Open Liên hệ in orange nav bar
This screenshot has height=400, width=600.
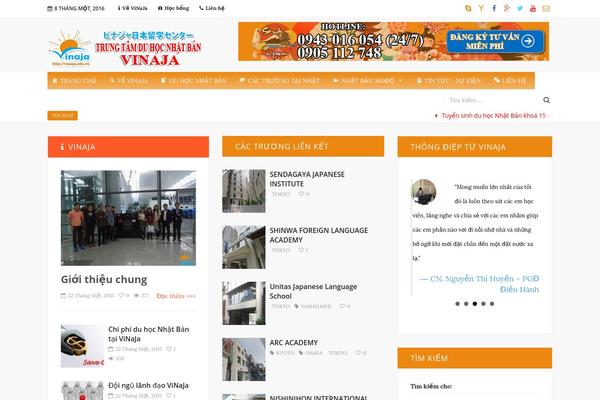click(510, 81)
